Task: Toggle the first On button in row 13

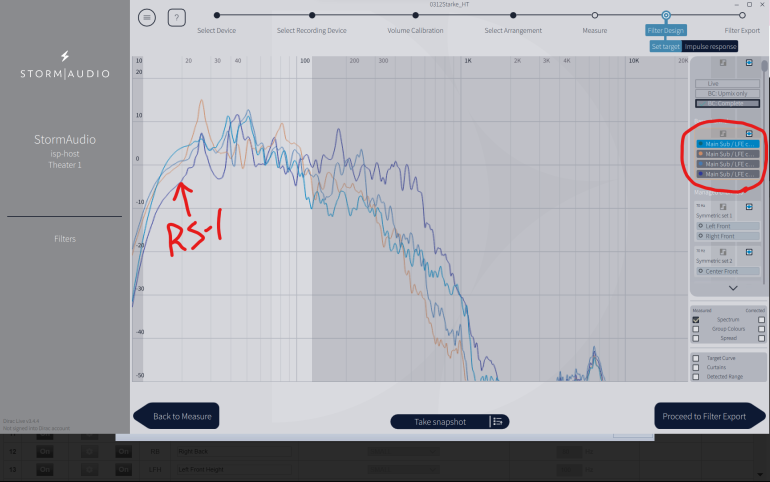Action: click(x=45, y=470)
